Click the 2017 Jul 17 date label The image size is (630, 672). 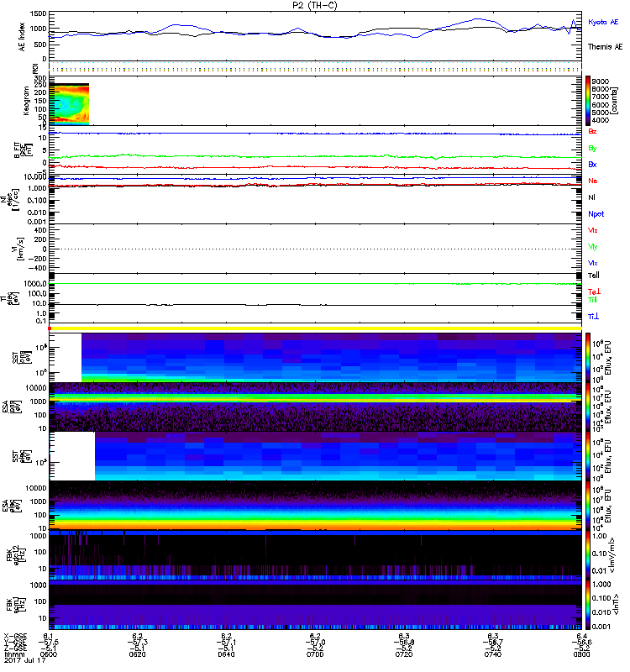[x=25, y=660]
